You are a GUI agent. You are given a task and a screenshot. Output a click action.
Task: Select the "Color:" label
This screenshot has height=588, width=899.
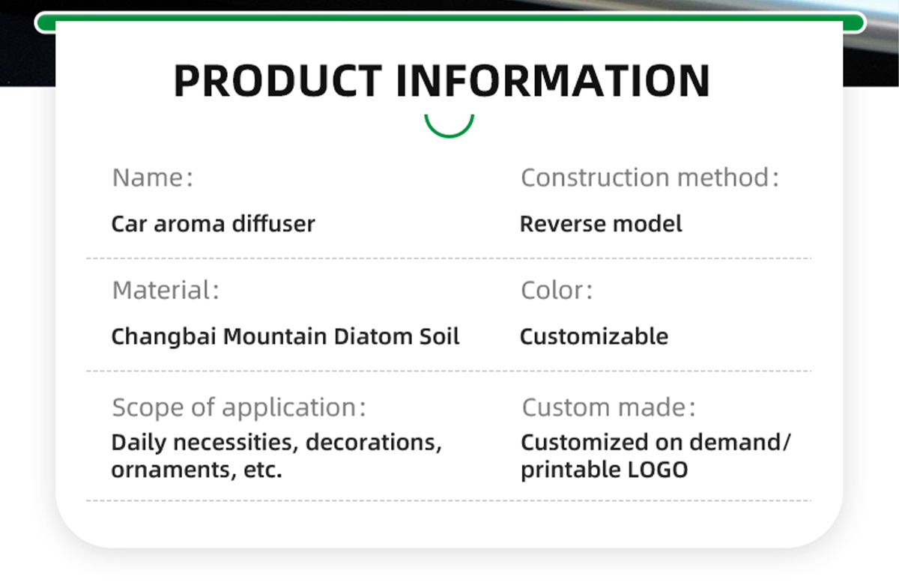(x=557, y=291)
